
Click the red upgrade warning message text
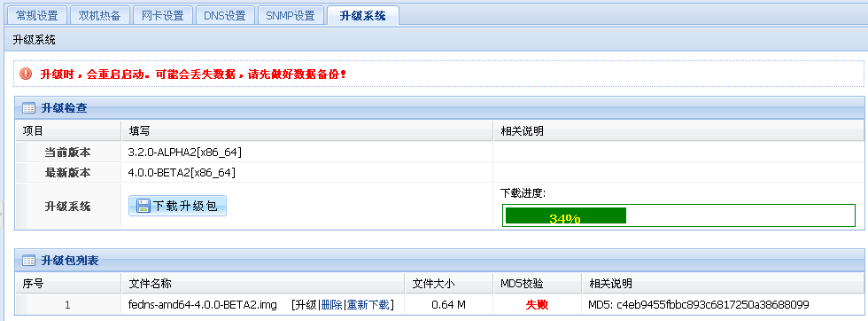(194, 74)
